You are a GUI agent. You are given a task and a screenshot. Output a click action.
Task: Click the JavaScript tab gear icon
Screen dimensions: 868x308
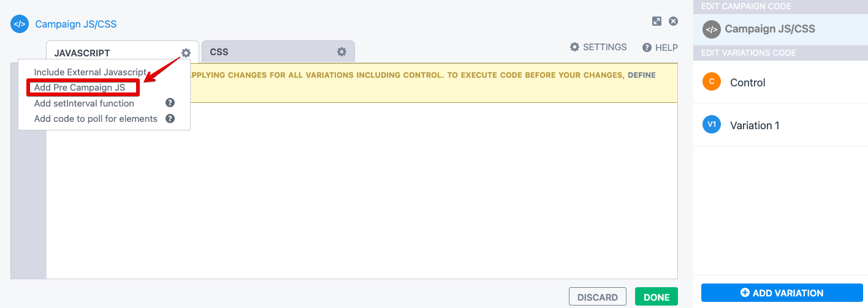[x=186, y=53]
